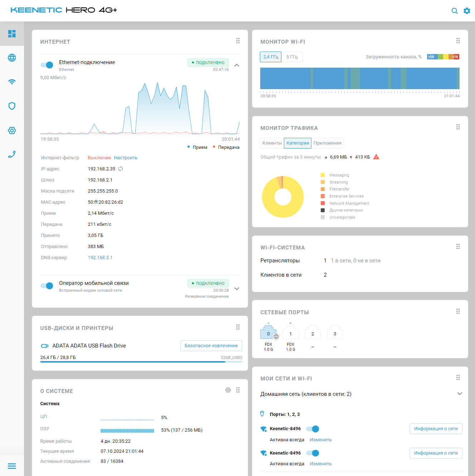The height and width of the screenshot is (476, 475).
Task: Refresh the IP address with the reload icon
Action: pos(121,169)
